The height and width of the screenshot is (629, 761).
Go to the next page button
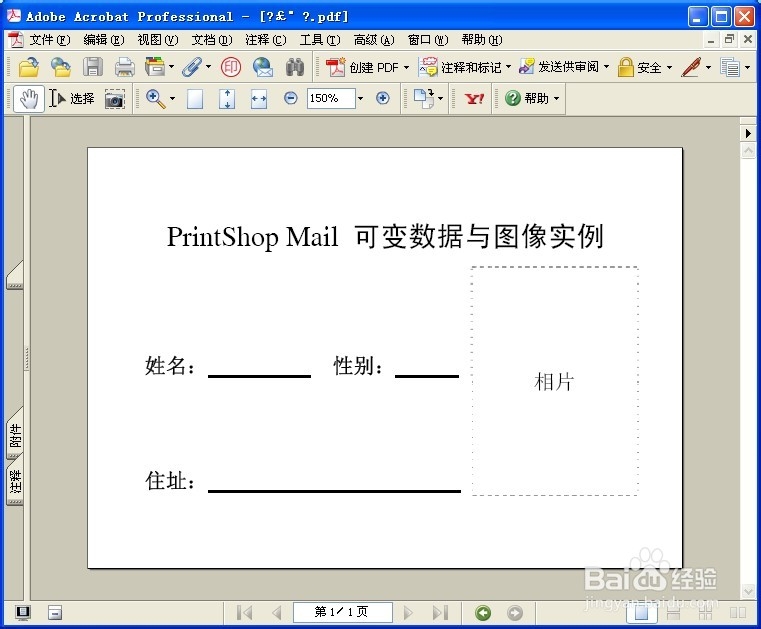(408, 613)
